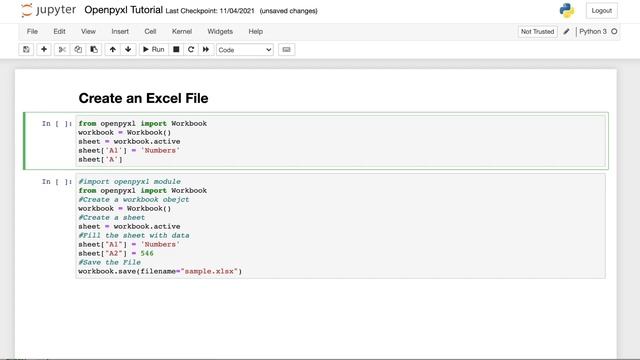Paste cells below icon

coord(94,49)
